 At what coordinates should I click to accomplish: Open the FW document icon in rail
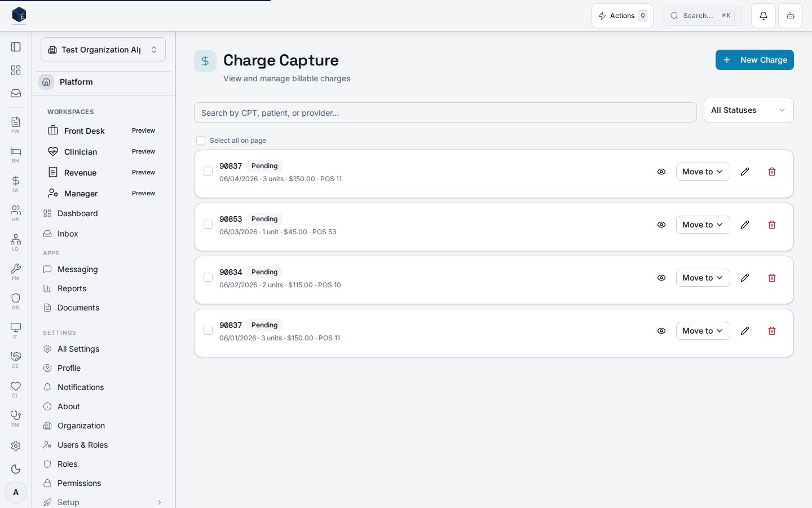pos(16,125)
